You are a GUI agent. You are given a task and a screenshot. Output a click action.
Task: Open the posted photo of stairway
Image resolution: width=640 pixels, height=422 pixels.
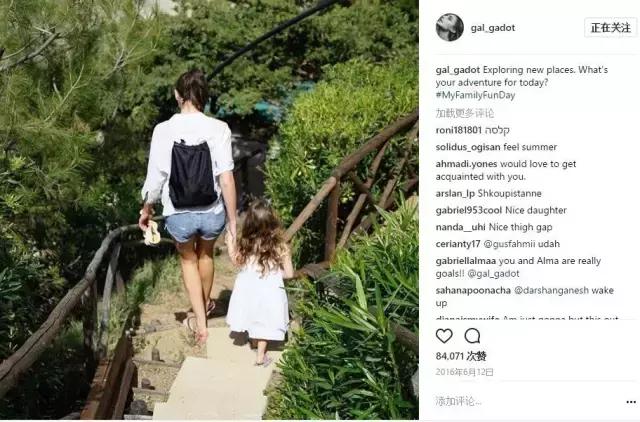coord(209,210)
